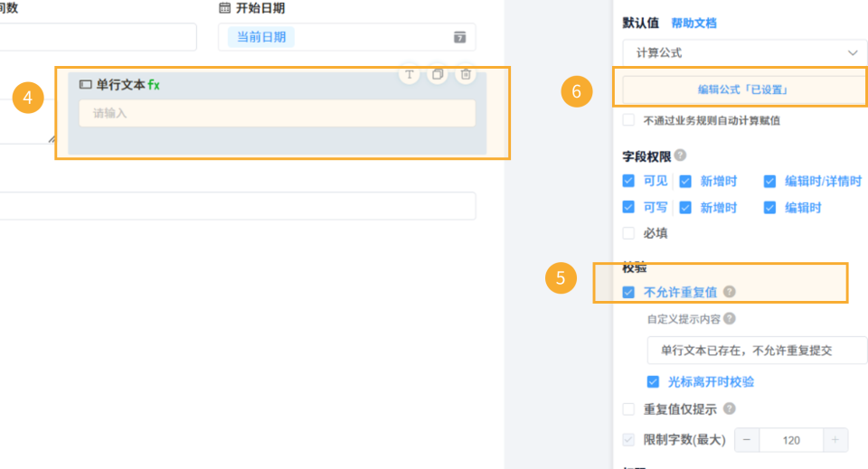
Task: Uncheck the 可见 checkbox
Action: coord(628,181)
